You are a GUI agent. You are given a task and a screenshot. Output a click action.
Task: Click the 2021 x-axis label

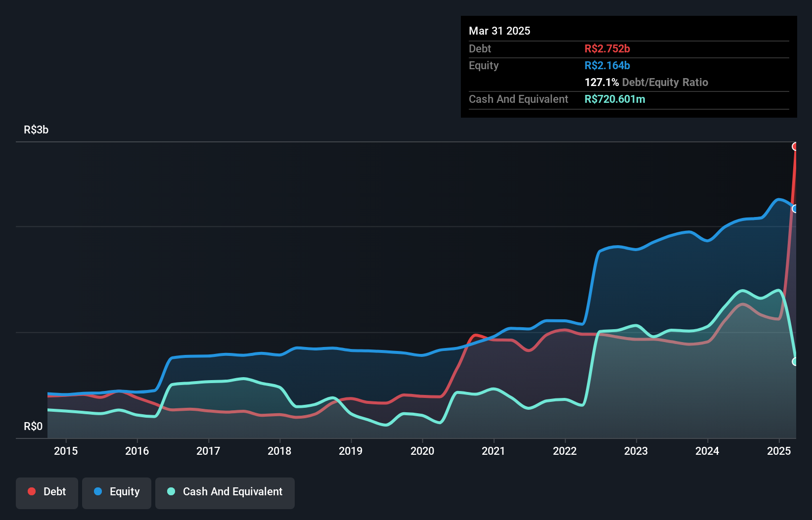point(494,451)
